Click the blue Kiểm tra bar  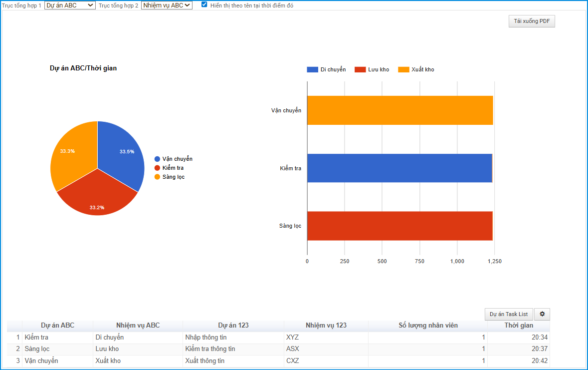[x=399, y=168]
